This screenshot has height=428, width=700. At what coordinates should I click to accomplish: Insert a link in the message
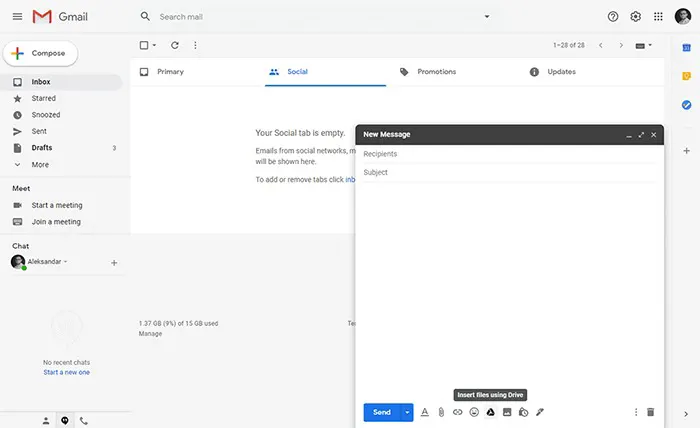pos(458,412)
